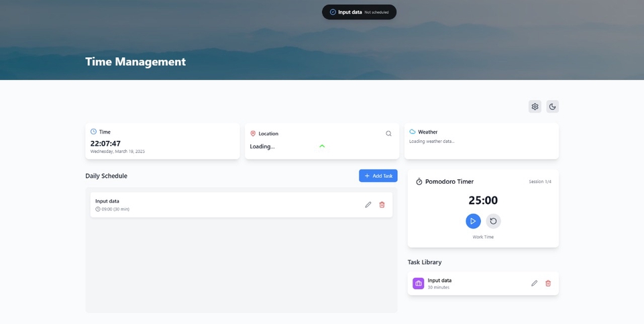Click the pin icon in Location card
This screenshot has height=324, width=644.
(x=253, y=133)
